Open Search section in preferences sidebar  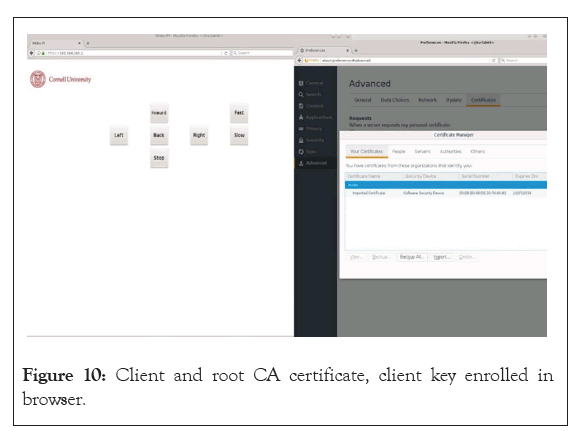pyautogui.click(x=315, y=94)
